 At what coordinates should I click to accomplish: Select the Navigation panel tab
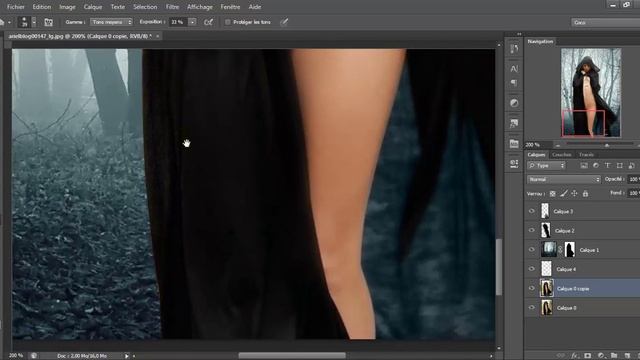[540, 42]
